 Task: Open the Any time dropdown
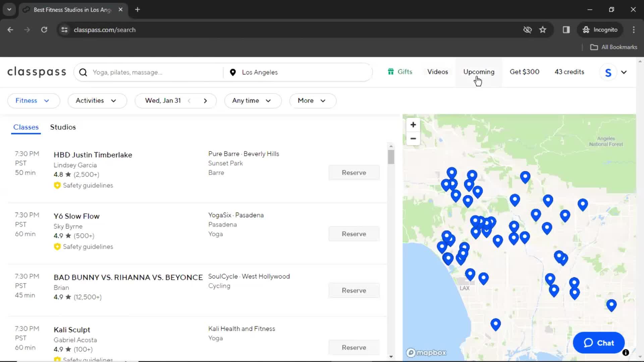click(x=253, y=101)
